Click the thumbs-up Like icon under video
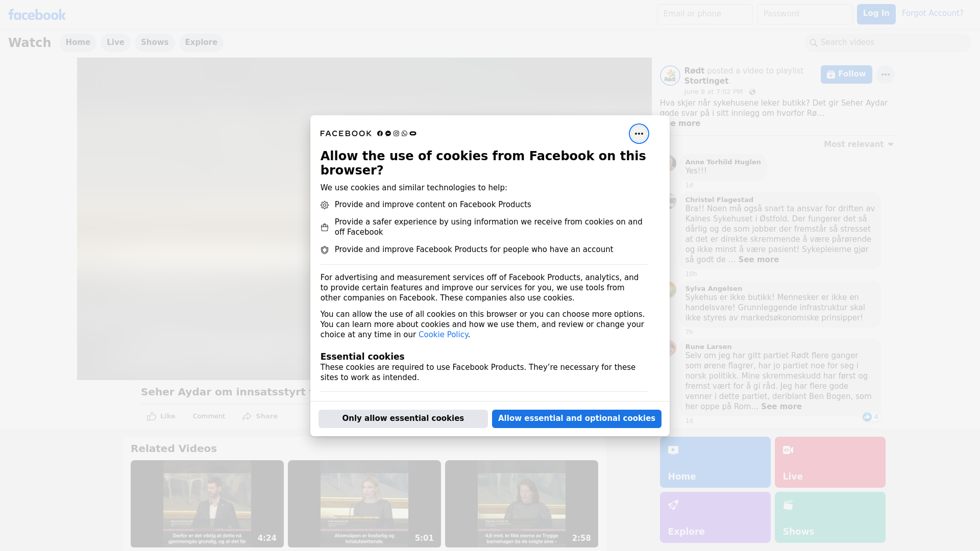Viewport: 980px width, 551px height. click(152, 416)
